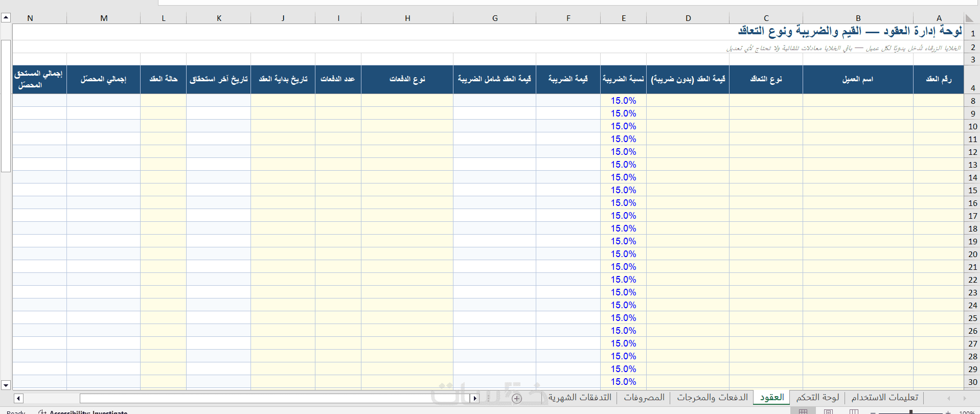Select column G header
Screen dimensions: 980x414
click(x=494, y=18)
